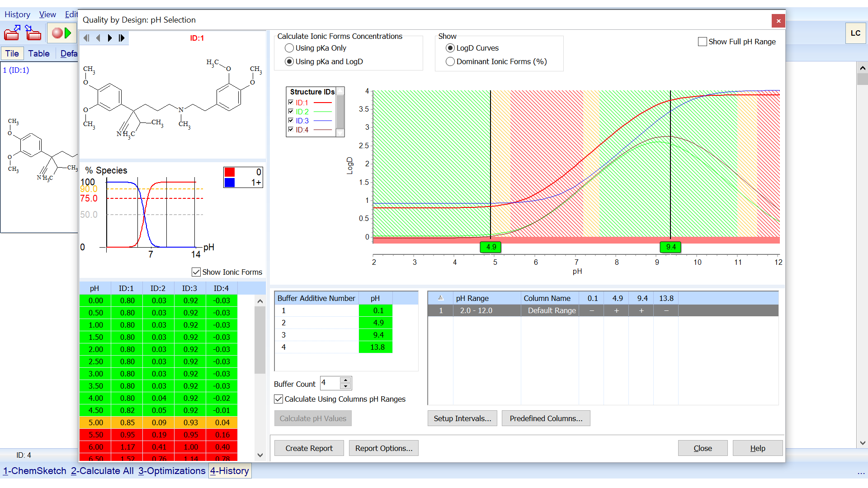Increase Buffer Count with up arrow
Viewport: 868px width, 488px height.
coord(346,380)
